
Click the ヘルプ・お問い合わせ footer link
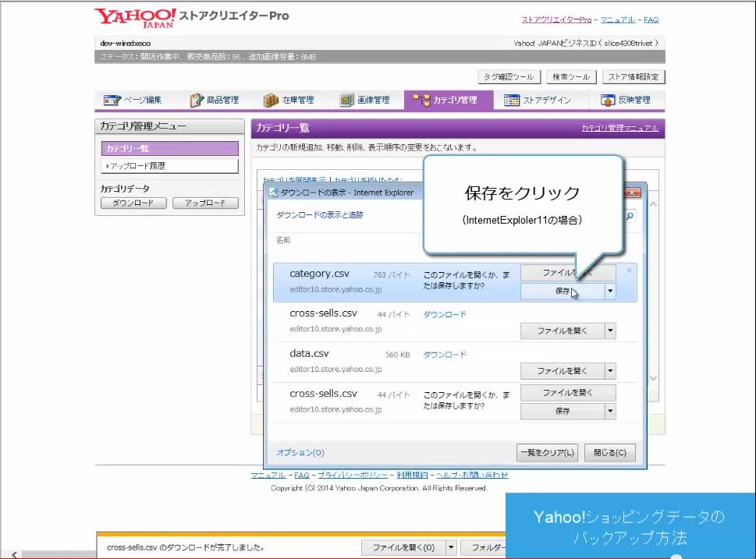pyautogui.click(x=472, y=475)
